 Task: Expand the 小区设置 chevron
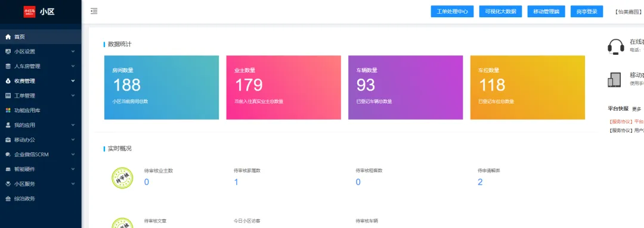pyautogui.click(x=73, y=51)
